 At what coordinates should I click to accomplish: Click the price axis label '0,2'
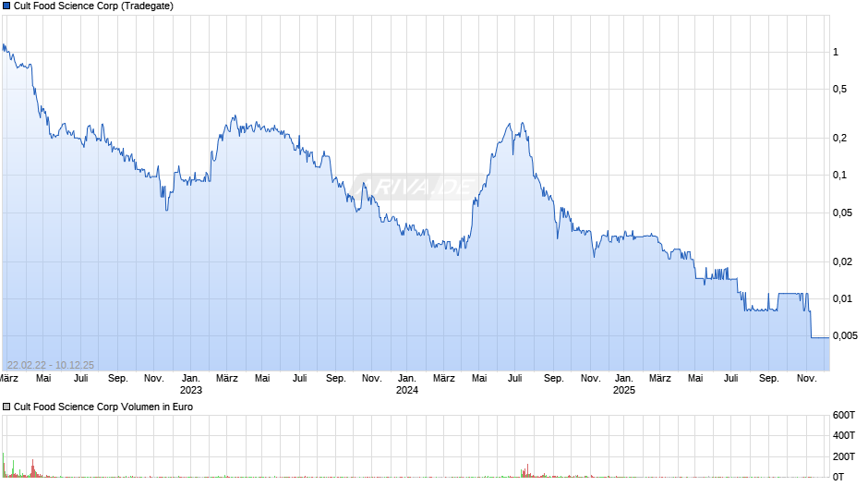[839, 138]
